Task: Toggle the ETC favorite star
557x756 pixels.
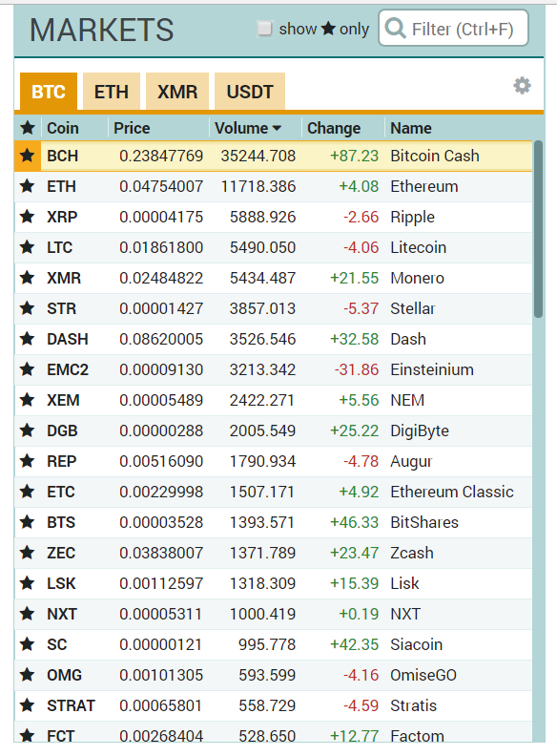Action: [x=28, y=492]
